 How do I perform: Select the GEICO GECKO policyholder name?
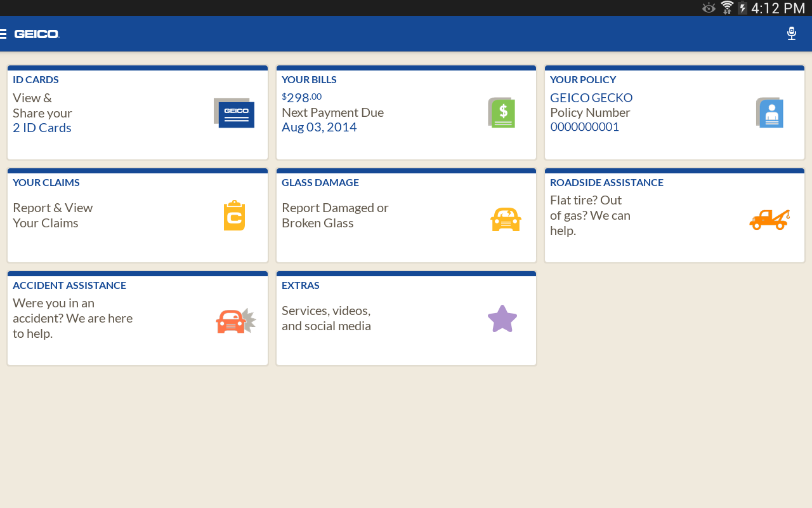click(591, 98)
